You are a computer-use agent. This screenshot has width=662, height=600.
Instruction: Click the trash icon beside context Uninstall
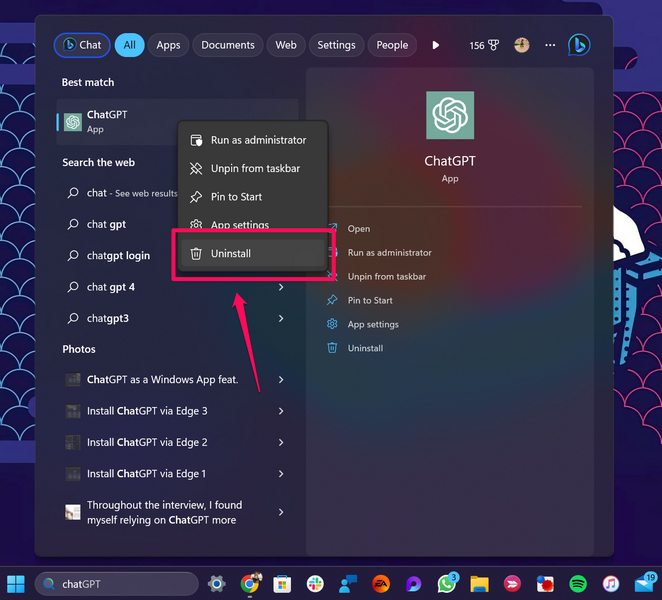196,253
